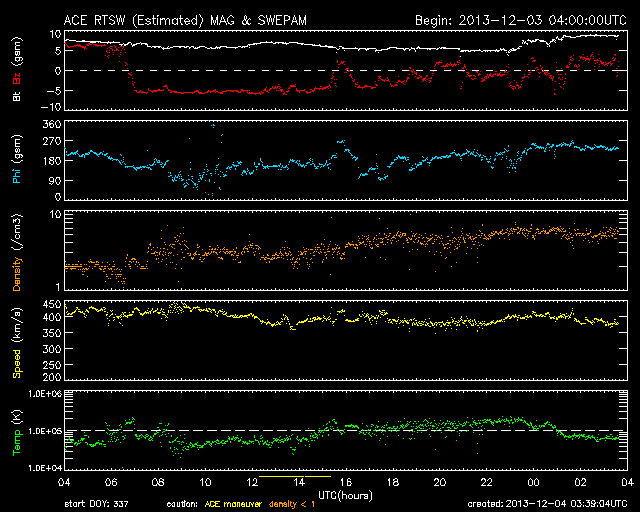Click the 'caution:' legend label

point(182,504)
